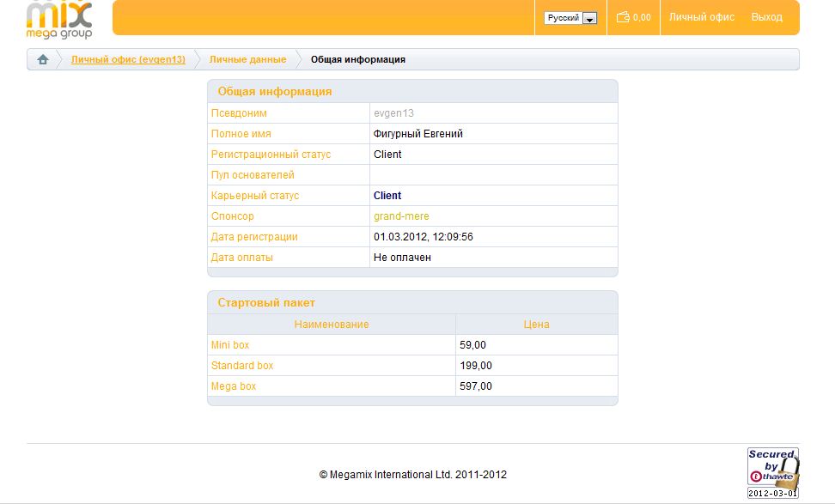
Task: Open Личные данные breadcrumb link
Action: 247,59
